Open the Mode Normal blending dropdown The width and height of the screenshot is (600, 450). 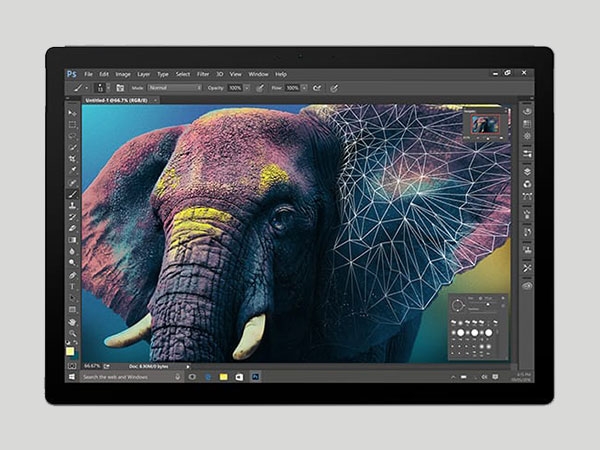[x=175, y=88]
